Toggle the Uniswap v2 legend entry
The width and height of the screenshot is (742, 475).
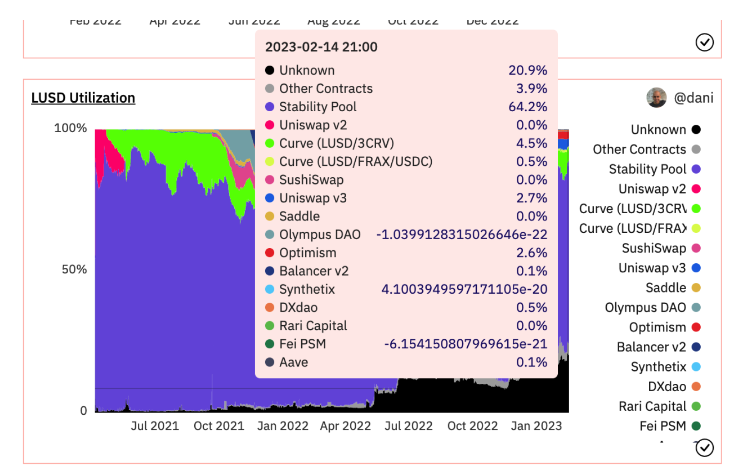660,189
